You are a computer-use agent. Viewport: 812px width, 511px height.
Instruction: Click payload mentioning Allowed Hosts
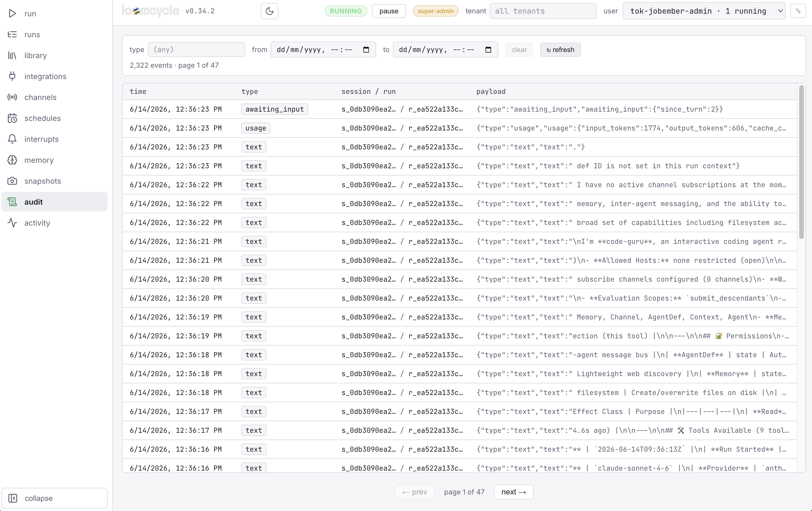631,260
